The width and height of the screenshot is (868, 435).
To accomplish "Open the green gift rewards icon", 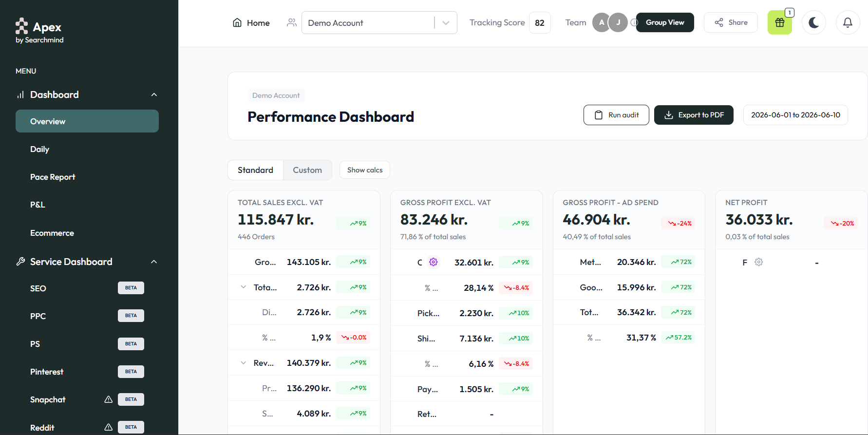I will [x=779, y=22].
